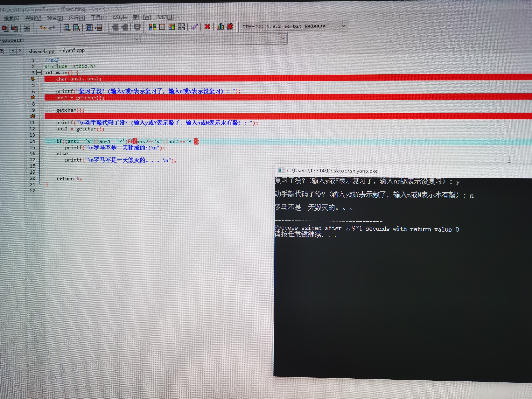This screenshot has width=532, height=399.
Task: Click the Rebuild All four-squares icon
Action: [x=181, y=27]
